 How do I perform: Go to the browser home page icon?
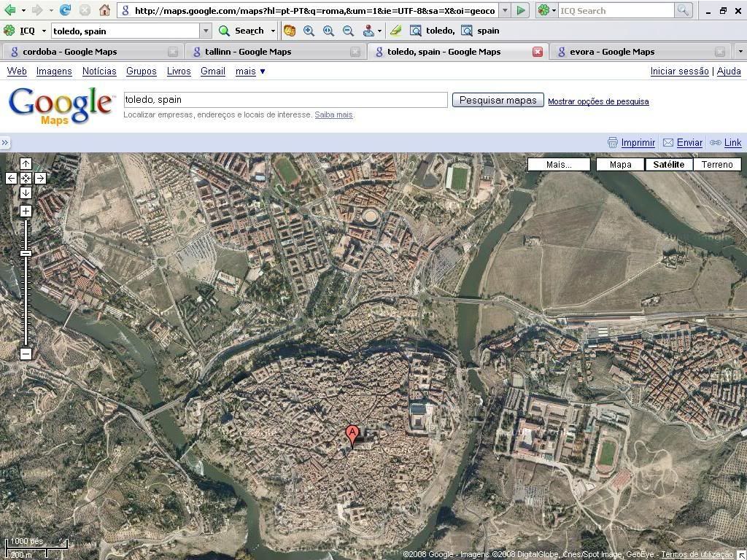click(104, 10)
